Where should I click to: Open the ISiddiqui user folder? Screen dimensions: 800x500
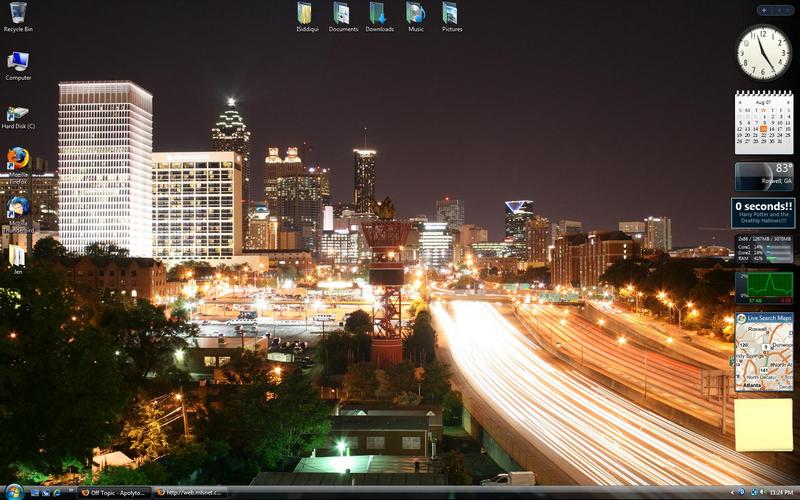click(x=304, y=13)
